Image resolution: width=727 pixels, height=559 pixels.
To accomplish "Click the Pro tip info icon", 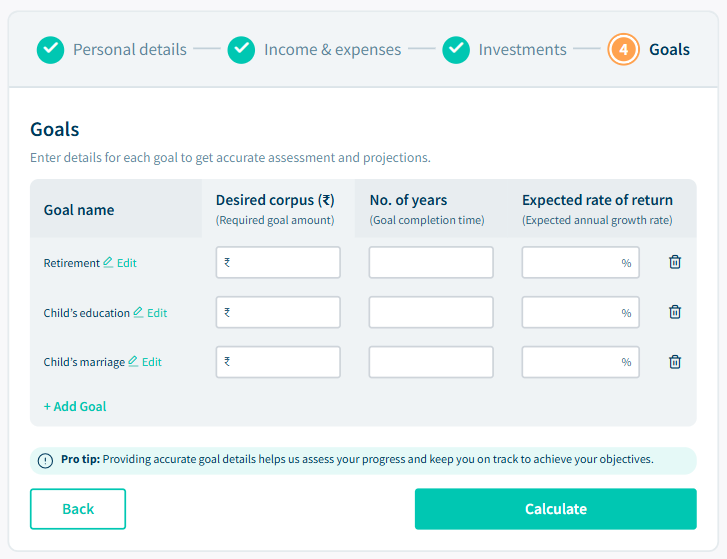I will coord(46,460).
